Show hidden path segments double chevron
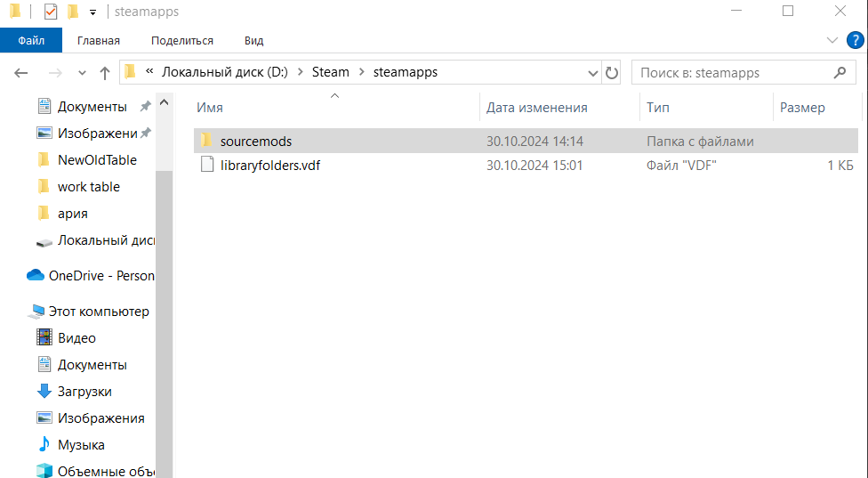 point(149,71)
